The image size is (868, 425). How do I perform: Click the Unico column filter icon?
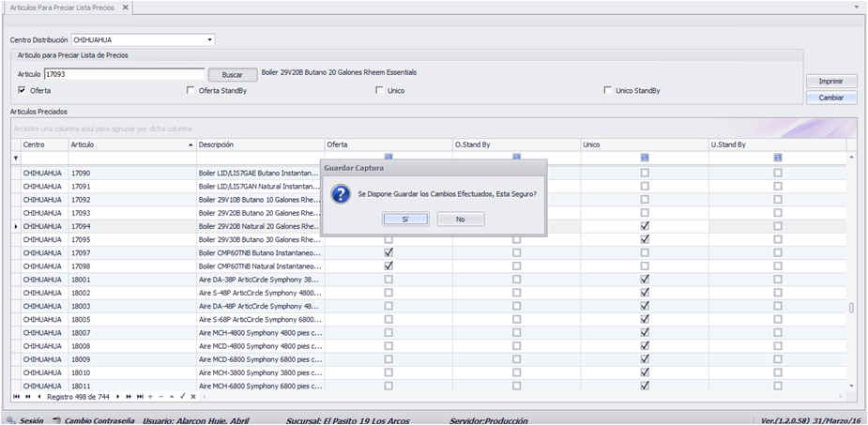[645, 158]
